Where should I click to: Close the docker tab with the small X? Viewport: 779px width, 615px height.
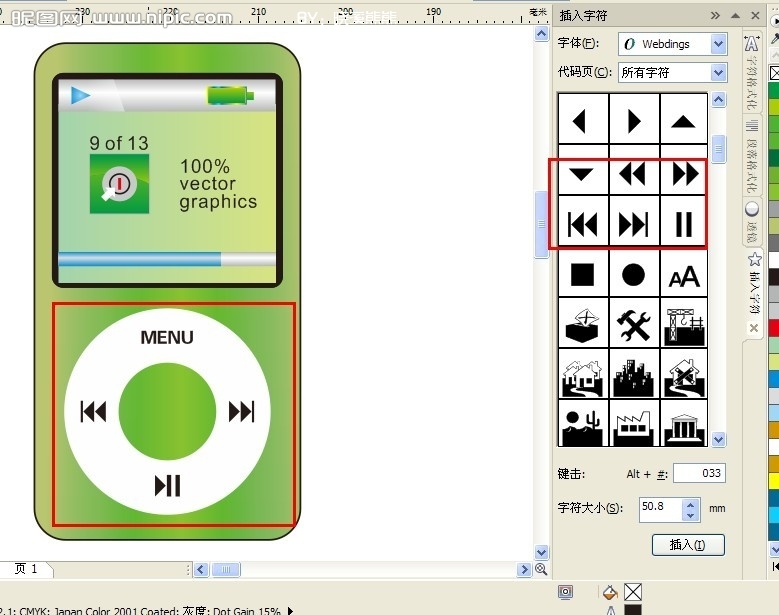click(x=754, y=328)
